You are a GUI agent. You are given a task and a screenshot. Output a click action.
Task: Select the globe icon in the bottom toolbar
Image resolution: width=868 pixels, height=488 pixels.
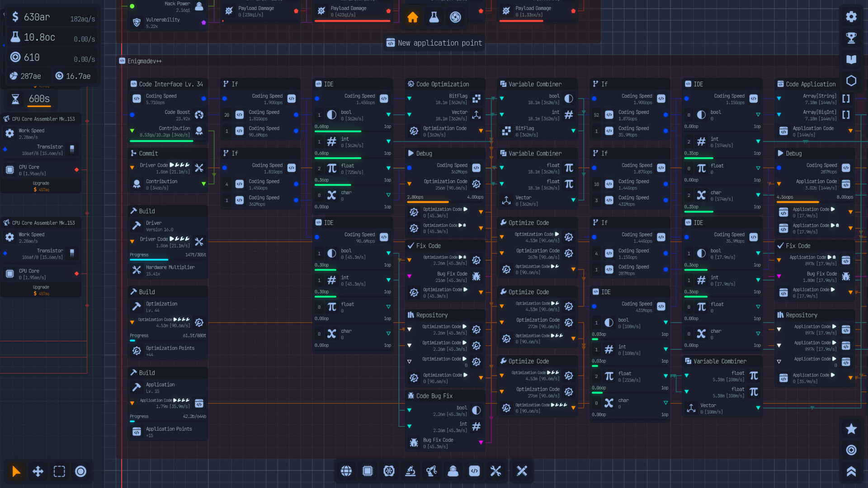[x=346, y=471]
